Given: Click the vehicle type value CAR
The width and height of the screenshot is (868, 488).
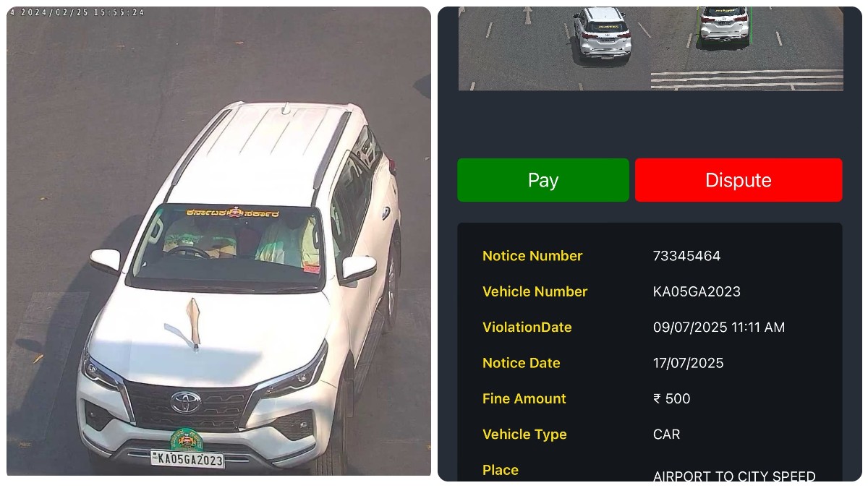Looking at the screenshot, I should (x=666, y=435).
